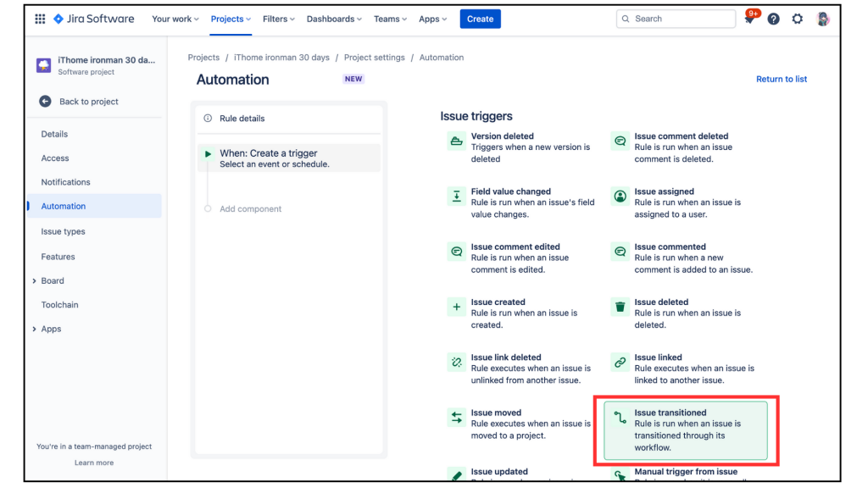Select the Manual trigger cursor icon

(x=620, y=474)
